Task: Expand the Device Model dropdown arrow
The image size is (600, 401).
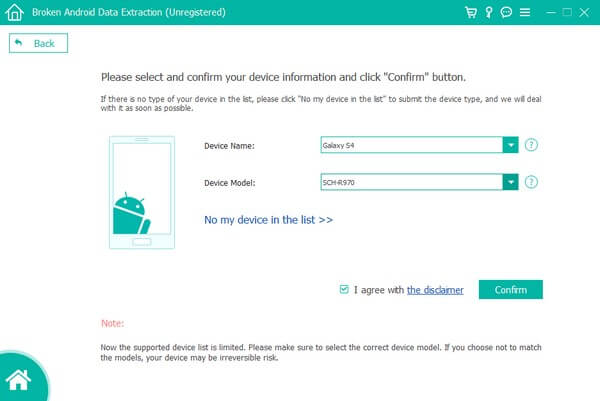Action: (510, 182)
